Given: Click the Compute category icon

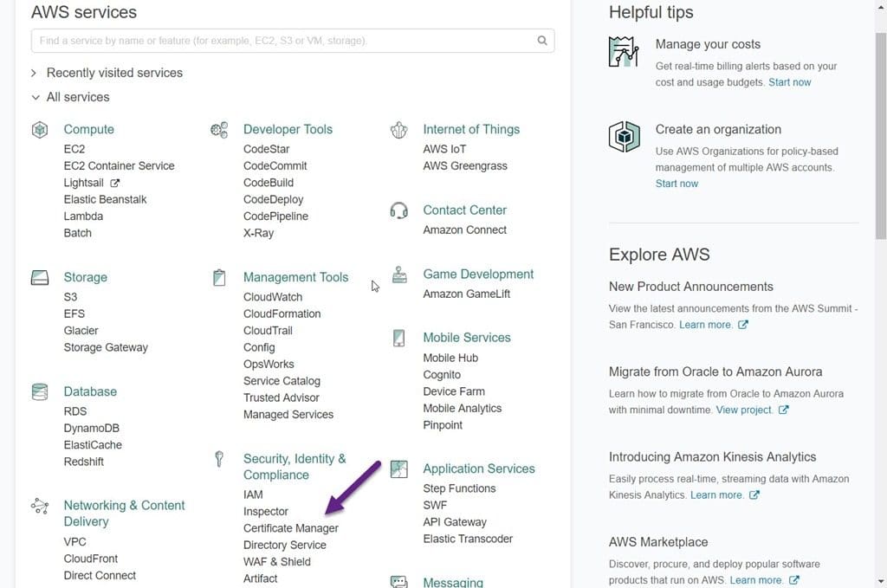Looking at the screenshot, I should [40, 130].
